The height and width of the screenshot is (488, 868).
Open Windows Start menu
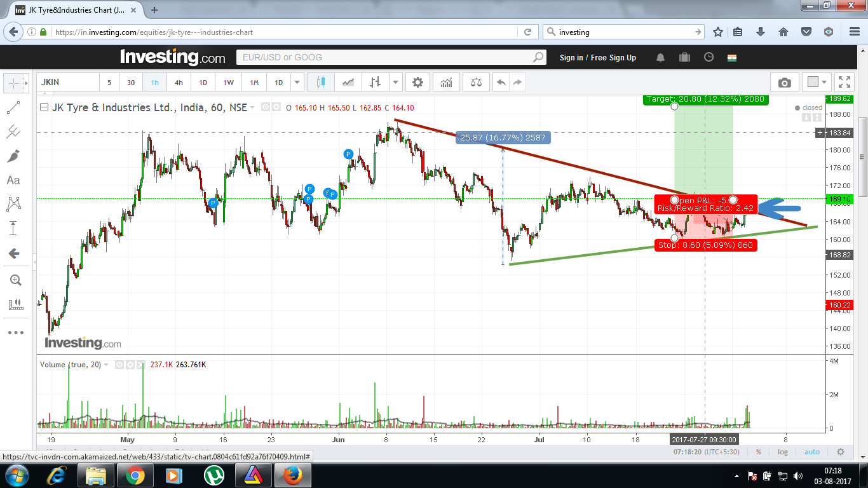(x=17, y=475)
